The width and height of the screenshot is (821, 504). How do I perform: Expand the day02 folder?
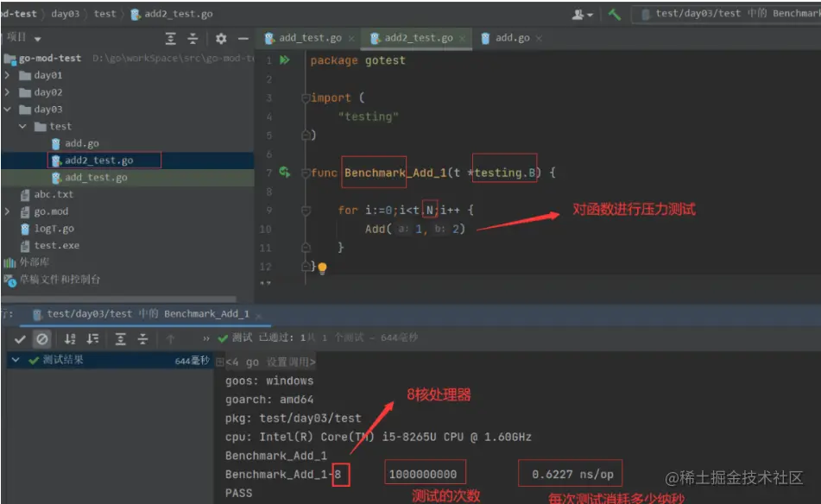[7, 92]
